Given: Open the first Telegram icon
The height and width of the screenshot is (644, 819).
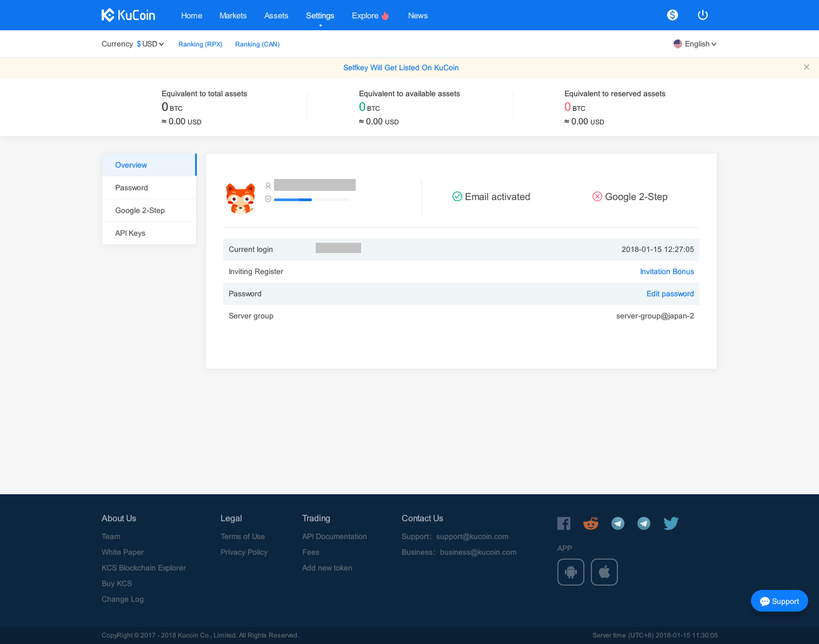Looking at the screenshot, I should 618,523.
